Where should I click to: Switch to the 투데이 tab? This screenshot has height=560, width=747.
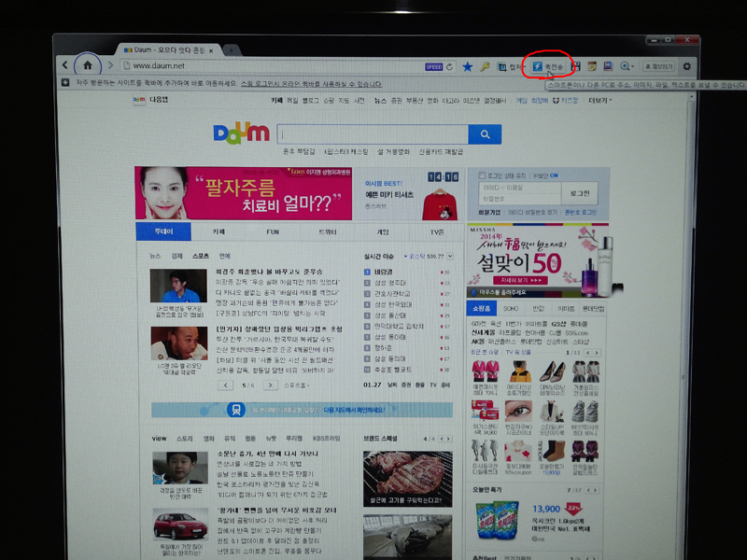click(163, 231)
